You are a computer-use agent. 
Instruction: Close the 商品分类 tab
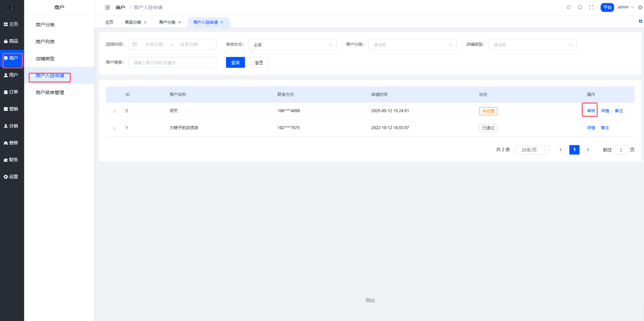click(x=145, y=22)
